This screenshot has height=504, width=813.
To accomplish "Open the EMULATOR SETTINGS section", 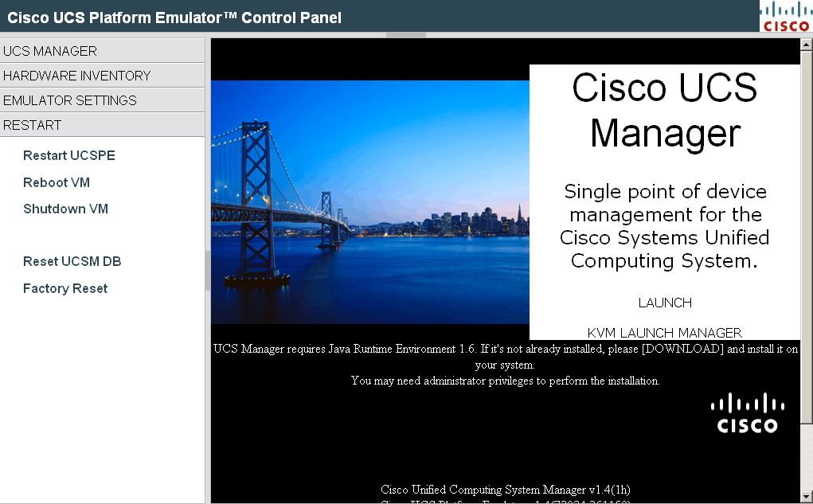I will [102, 100].
